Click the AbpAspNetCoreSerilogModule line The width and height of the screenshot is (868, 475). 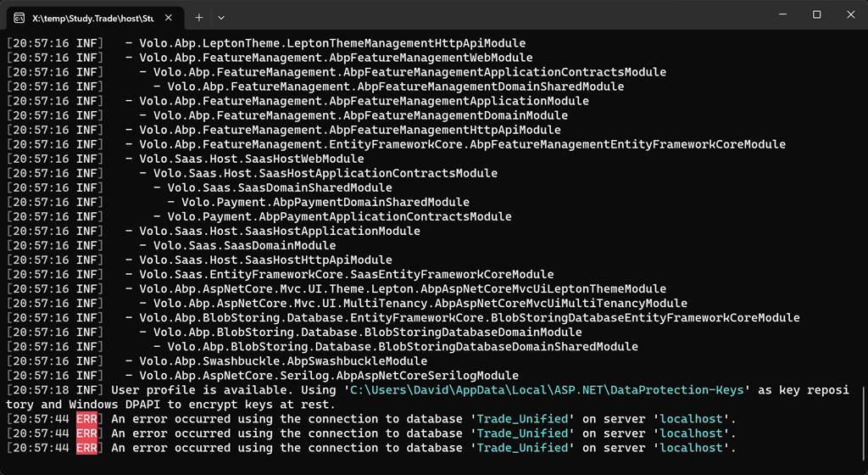pos(263,376)
